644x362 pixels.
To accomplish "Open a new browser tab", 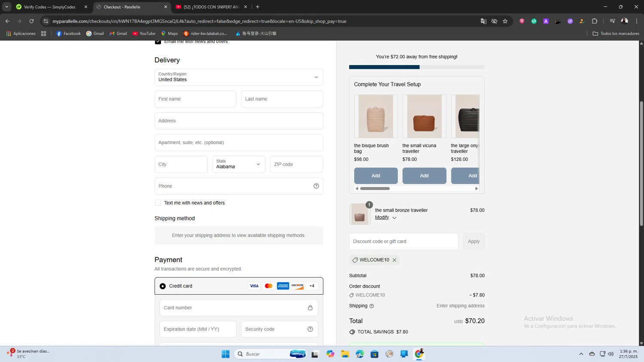I will click(x=258, y=7).
